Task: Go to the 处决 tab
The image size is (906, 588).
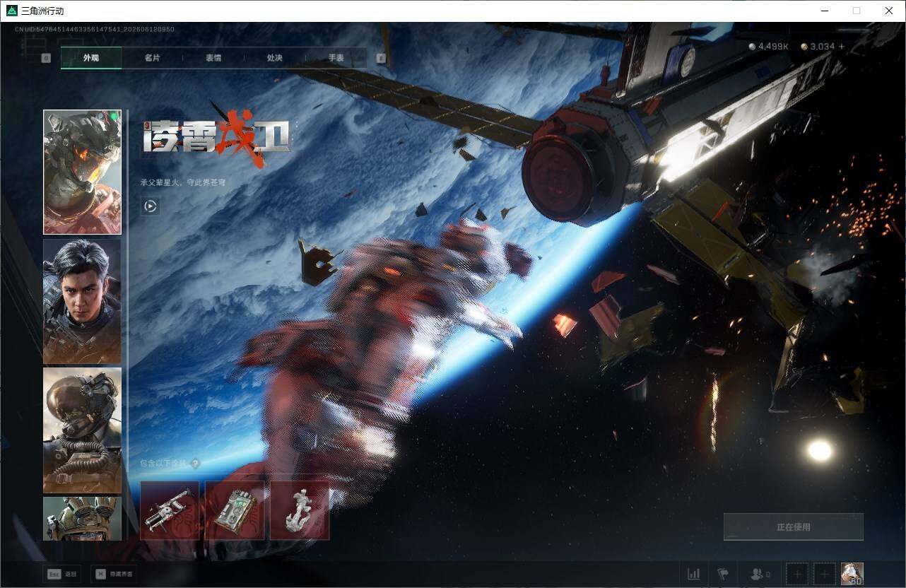Action: coord(275,58)
